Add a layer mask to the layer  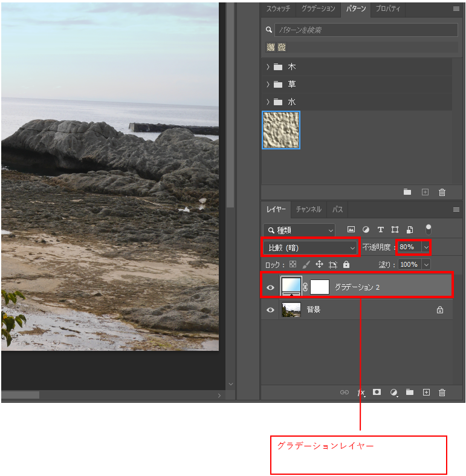click(x=377, y=393)
